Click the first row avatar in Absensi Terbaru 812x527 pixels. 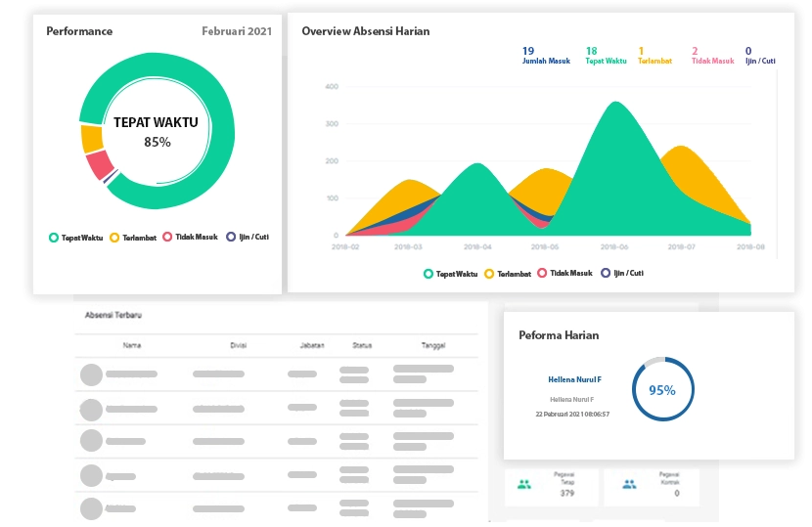click(x=91, y=374)
